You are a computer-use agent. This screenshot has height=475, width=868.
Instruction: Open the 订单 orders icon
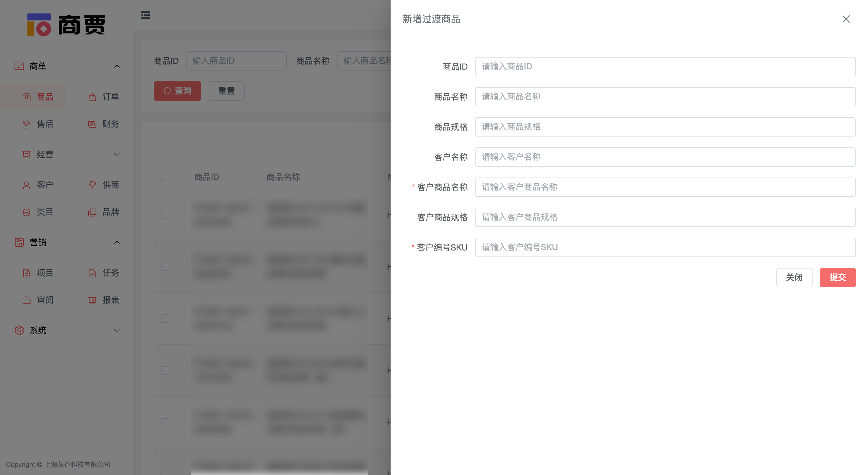[92, 97]
